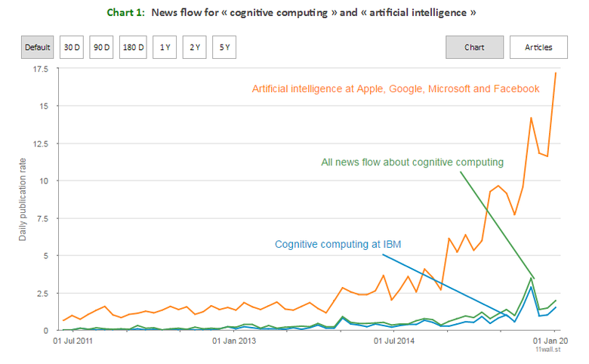Click the orange Artificial intelligence series label

(396, 88)
